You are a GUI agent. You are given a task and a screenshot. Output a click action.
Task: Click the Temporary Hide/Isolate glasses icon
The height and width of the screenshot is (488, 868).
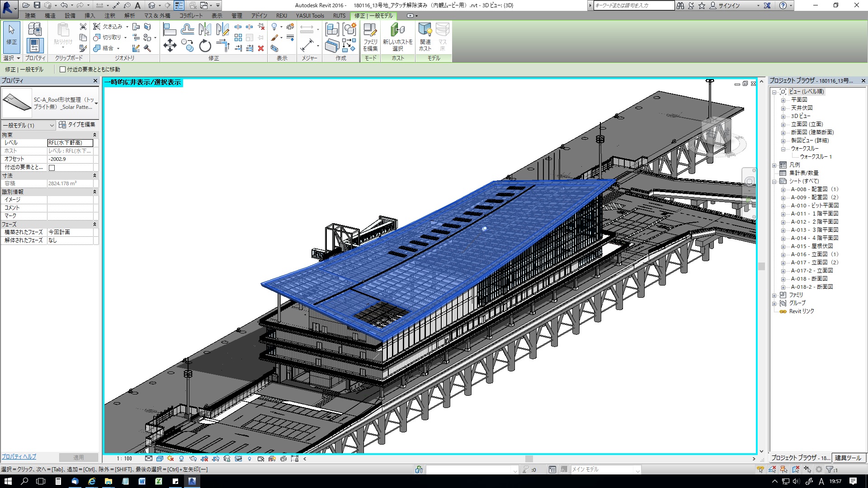tap(238, 459)
